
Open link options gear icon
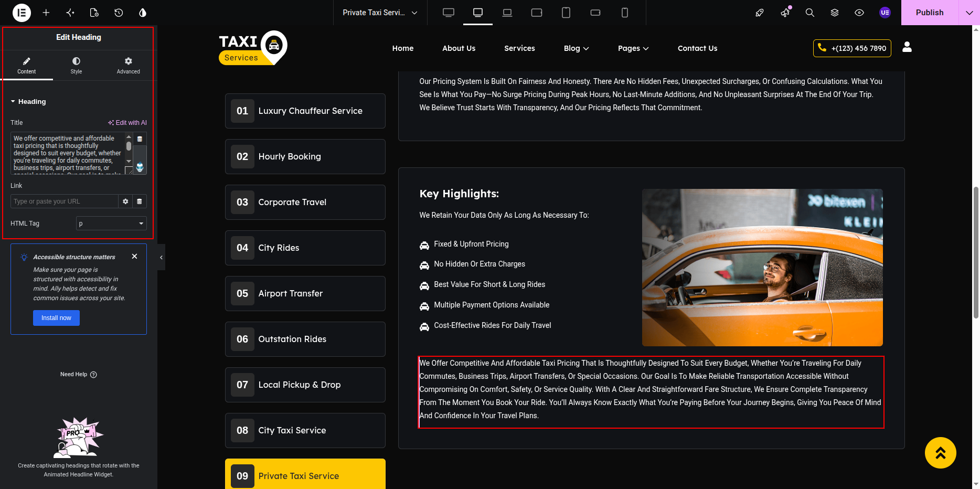[x=125, y=201]
